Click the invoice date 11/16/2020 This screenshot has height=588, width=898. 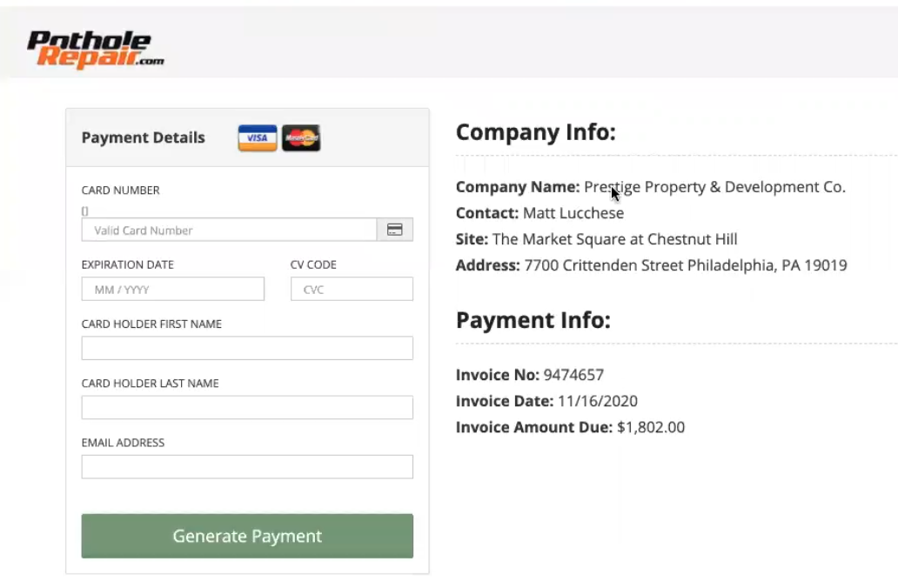click(x=598, y=401)
